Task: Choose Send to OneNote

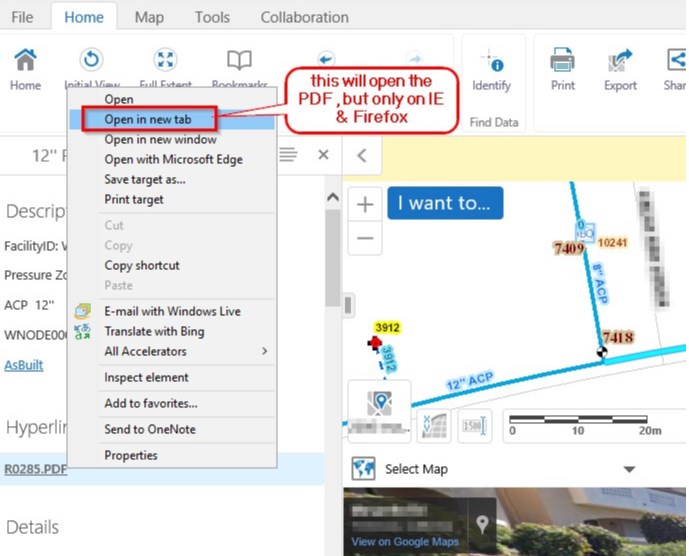Action: pyautogui.click(x=172, y=429)
